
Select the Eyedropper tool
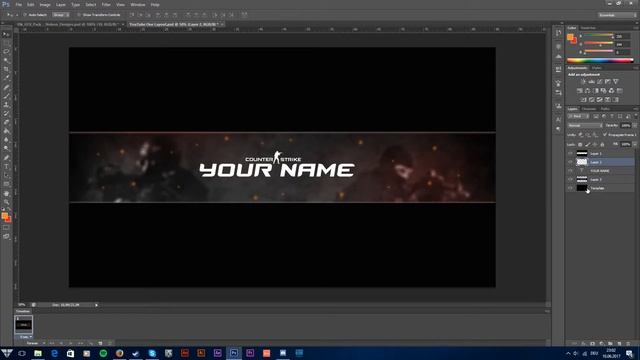6,78
